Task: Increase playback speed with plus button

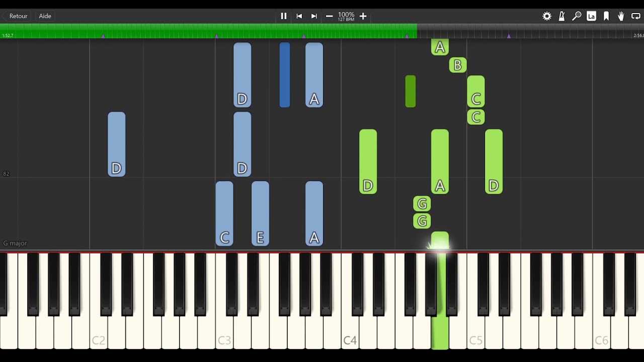Action: pyautogui.click(x=363, y=16)
